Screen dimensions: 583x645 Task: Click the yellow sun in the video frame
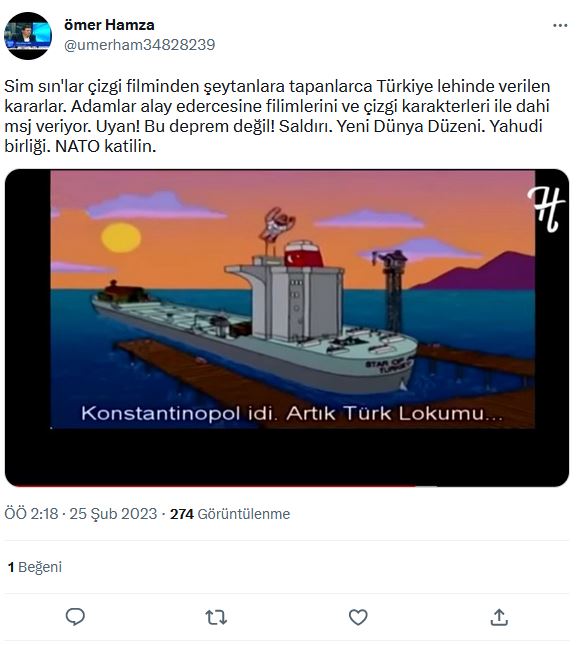click(x=121, y=237)
